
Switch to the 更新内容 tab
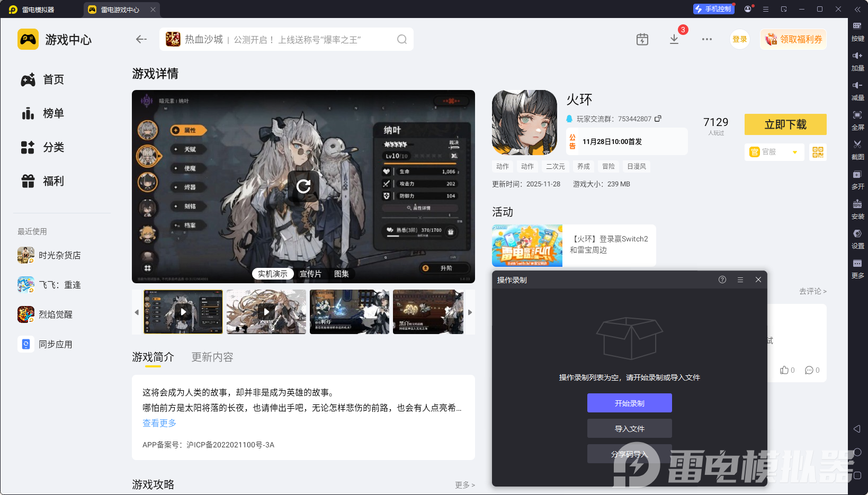pyautogui.click(x=212, y=357)
